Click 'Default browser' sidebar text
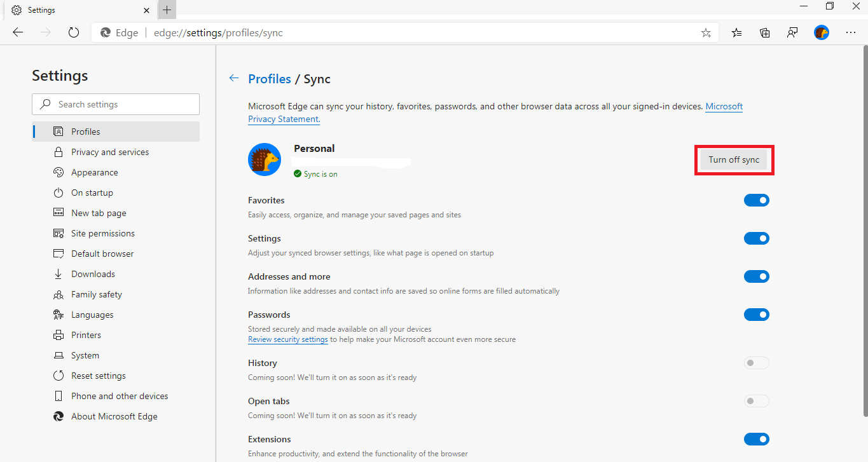Screen dimensions: 868x462 (102, 254)
